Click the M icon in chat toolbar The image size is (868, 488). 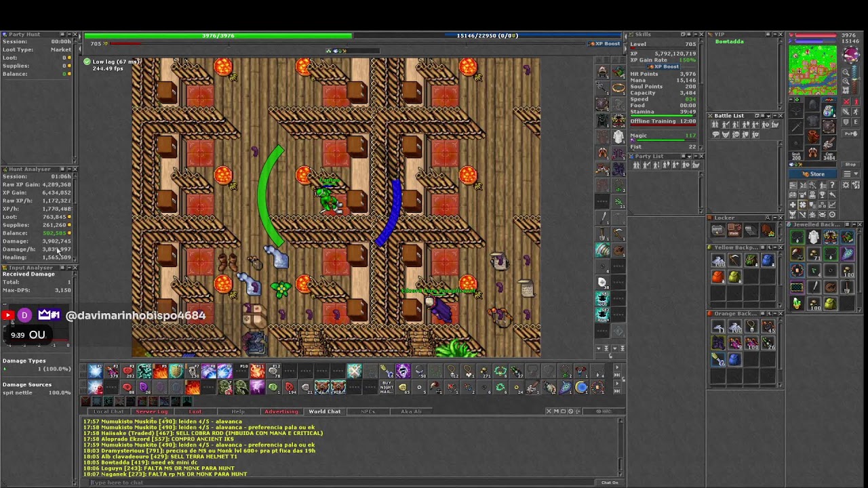pyautogui.click(x=556, y=411)
